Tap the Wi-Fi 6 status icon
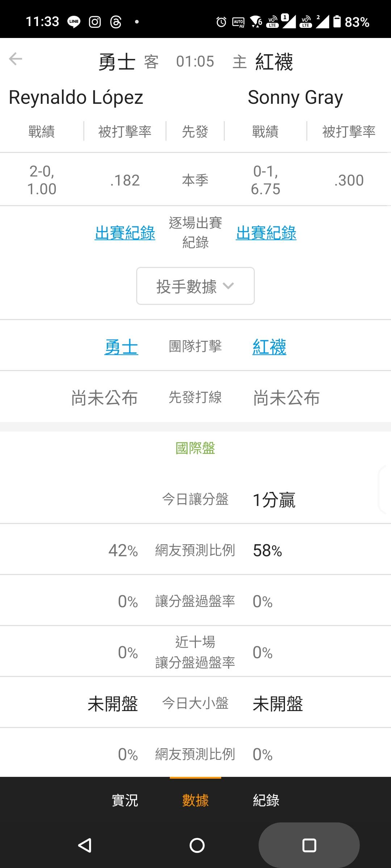 [256, 22]
